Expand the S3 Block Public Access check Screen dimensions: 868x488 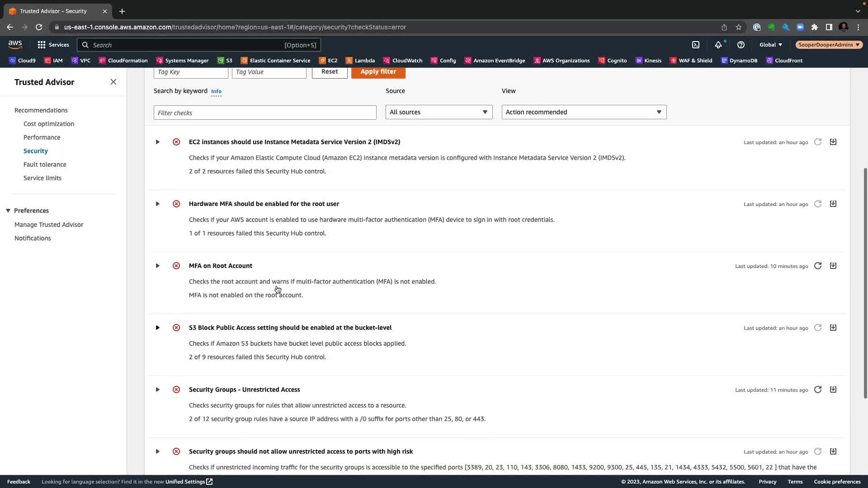[x=157, y=328]
